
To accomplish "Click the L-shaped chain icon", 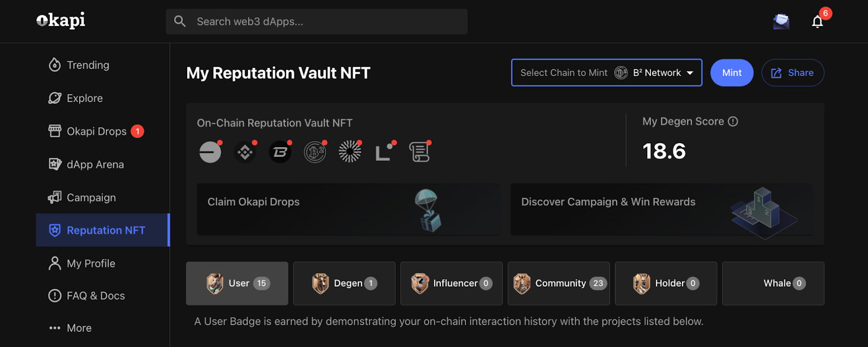I will coord(384,152).
